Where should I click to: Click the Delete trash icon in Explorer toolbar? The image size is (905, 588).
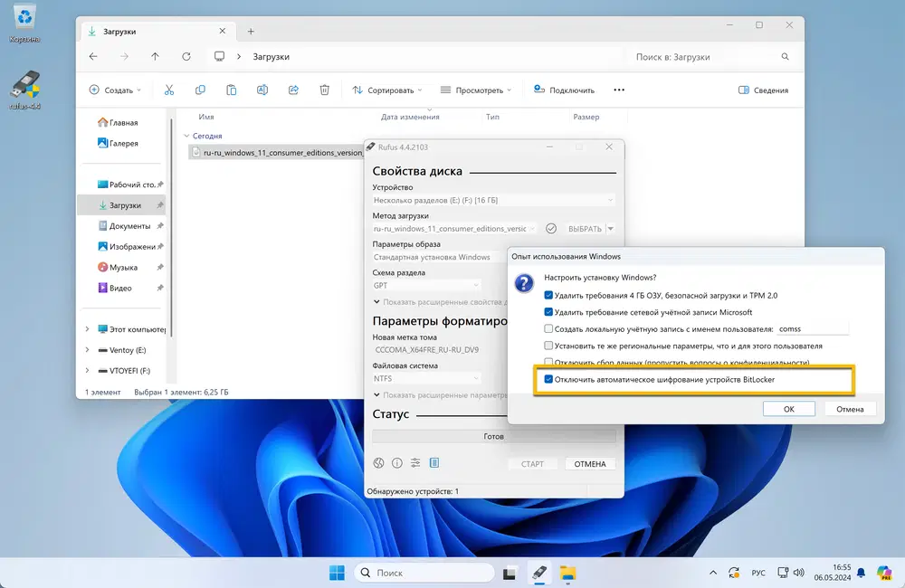(x=325, y=90)
